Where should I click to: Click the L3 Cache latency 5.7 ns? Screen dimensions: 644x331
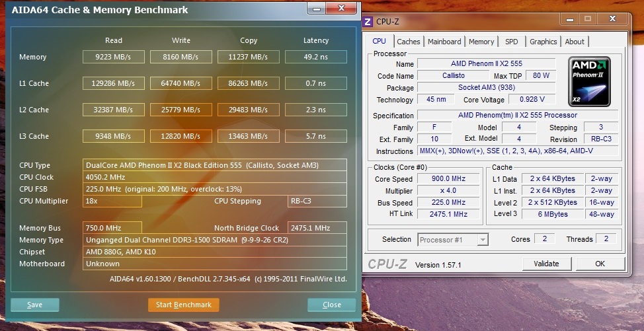coord(316,136)
